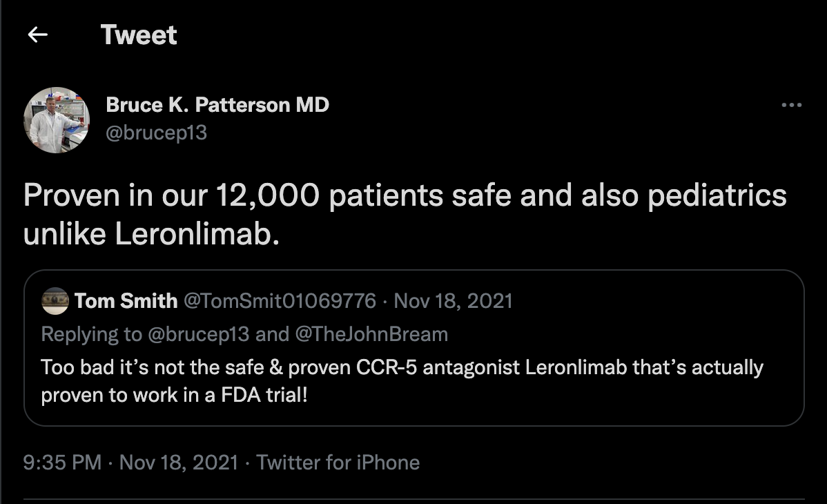827x504 pixels.
Task: Open Bruce K. Patterson MD display name
Action: [x=217, y=105]
